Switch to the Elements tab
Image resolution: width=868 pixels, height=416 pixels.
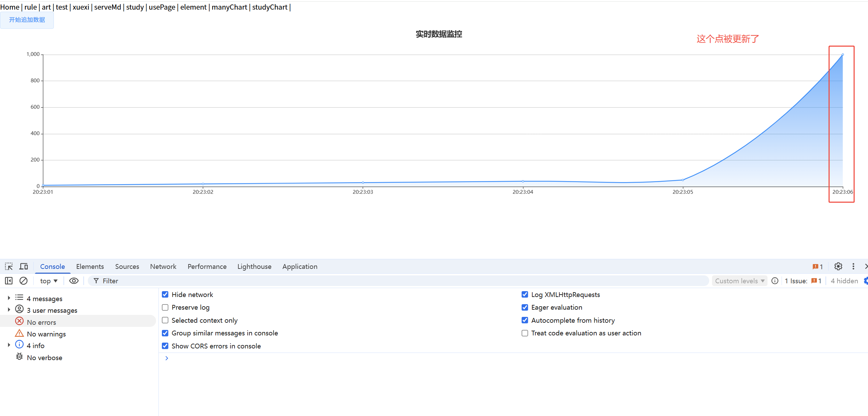pos(90,266)
